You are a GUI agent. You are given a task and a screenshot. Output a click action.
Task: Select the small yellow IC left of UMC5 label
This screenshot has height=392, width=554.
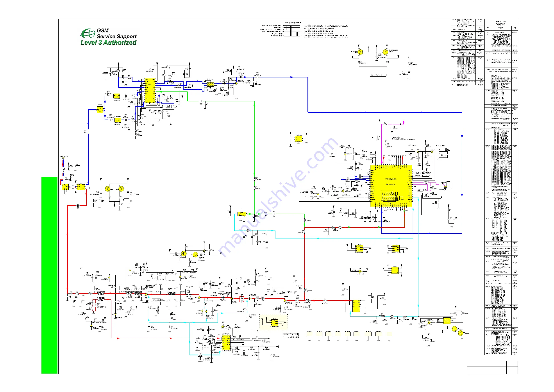(359, 248)
